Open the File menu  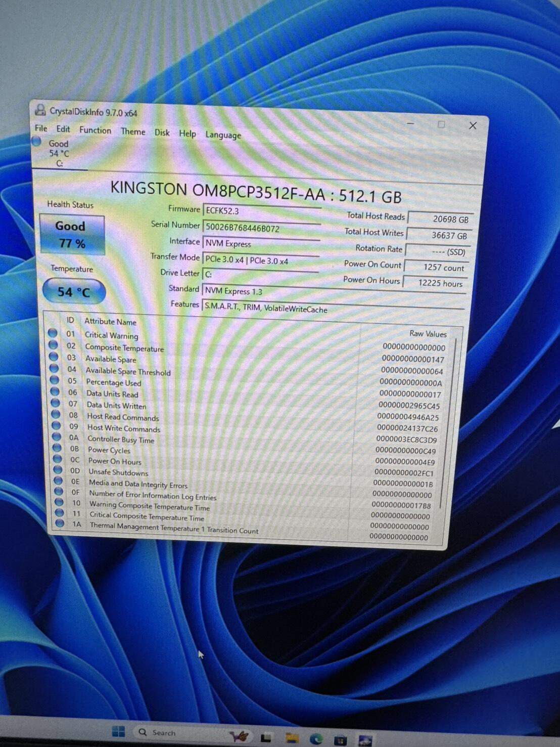[41, 128]
